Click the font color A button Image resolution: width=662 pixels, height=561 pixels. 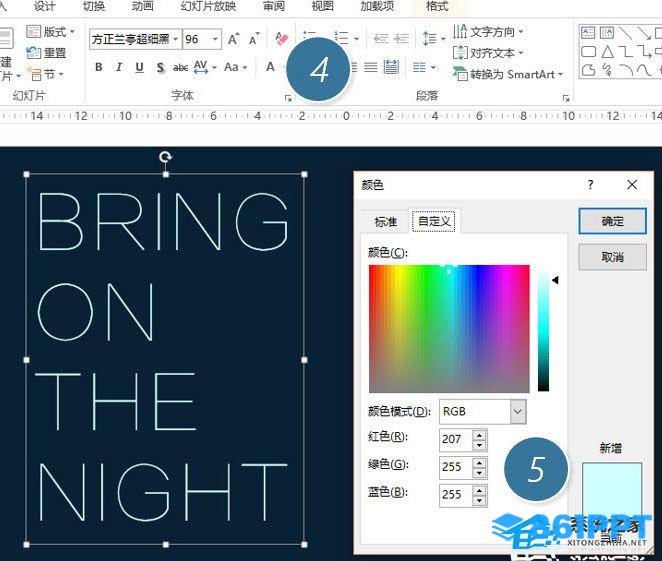[x=271, y=67]
